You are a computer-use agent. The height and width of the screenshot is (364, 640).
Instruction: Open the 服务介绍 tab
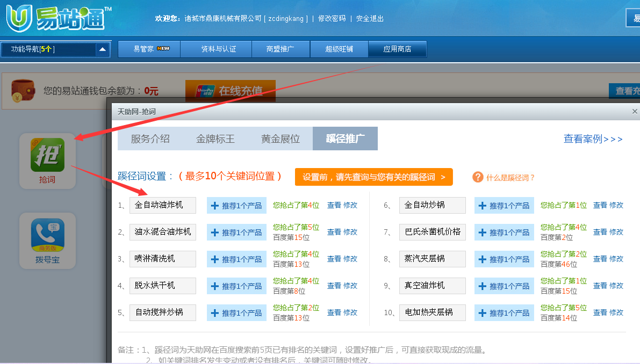tap(150, 139)
